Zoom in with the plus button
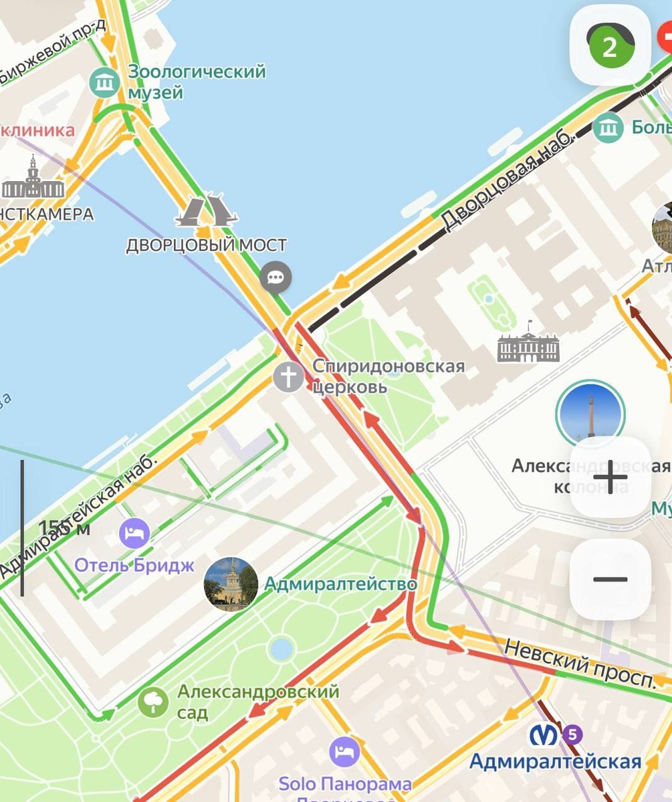 610,477
